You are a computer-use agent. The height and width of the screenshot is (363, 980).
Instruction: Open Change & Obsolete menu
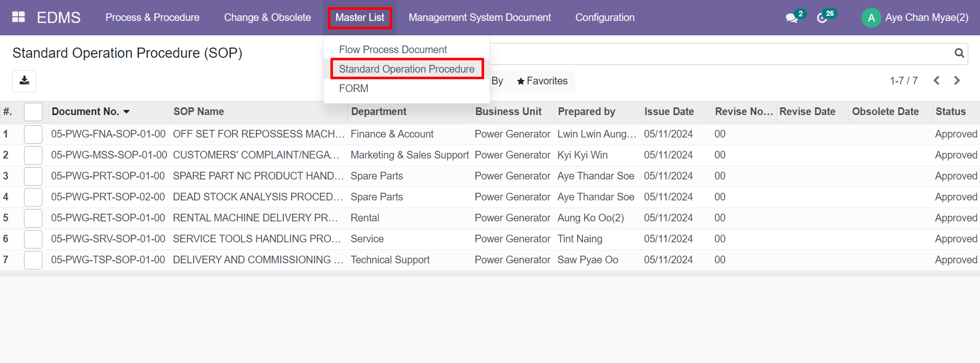(x=267, y=17)
